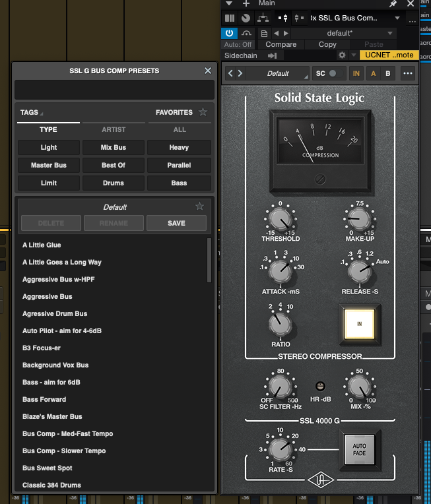Filter by Light tag
The image size is (431, 504).
point(49,148)
